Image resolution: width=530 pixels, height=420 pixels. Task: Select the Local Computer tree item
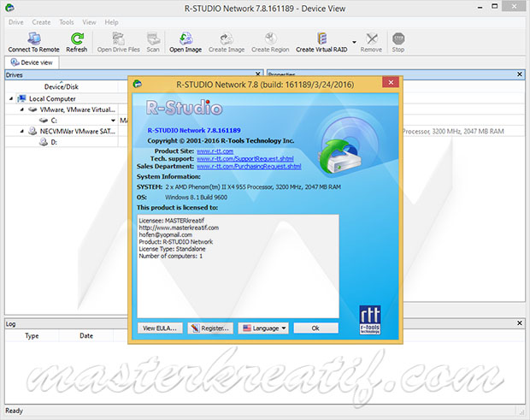52,98
